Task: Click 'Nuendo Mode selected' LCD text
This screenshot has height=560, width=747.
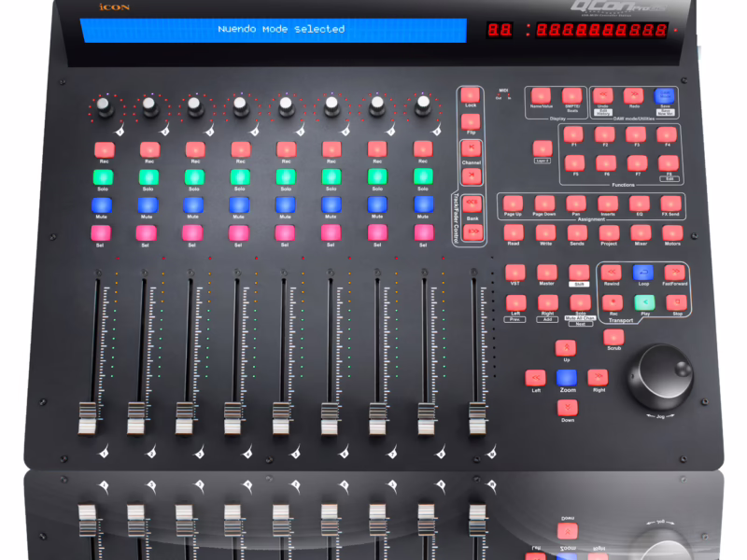Action: tap(281, 29)
